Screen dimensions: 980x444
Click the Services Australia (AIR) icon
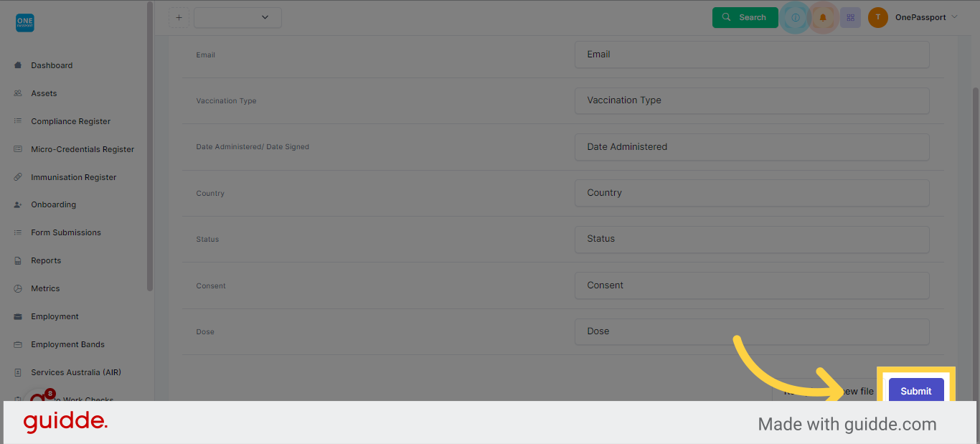[x=18, y=372]
